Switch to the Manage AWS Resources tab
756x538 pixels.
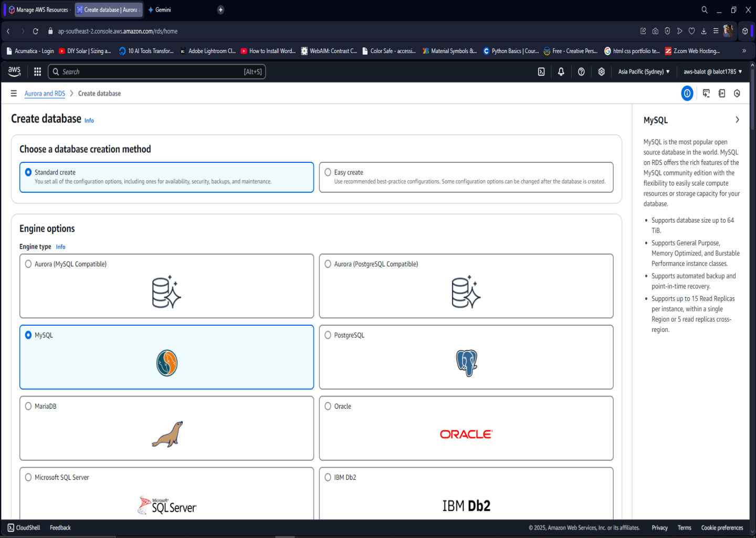click(39, 9)
